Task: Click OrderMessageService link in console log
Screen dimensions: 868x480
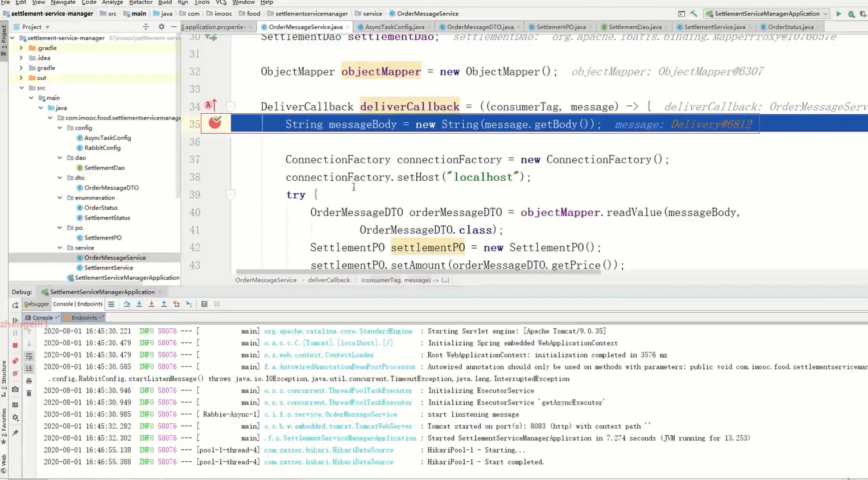Action: 330,415
